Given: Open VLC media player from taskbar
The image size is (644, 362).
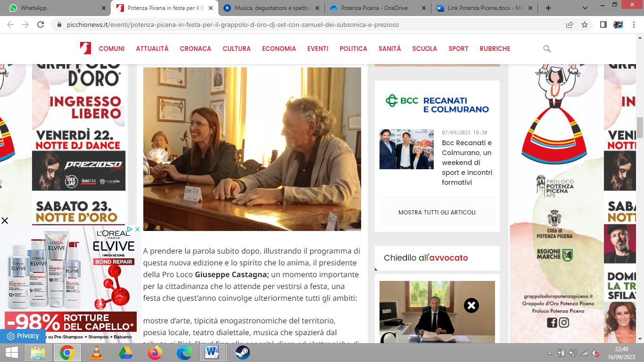Looking at the screenshot, I should [x=96, y=352].
